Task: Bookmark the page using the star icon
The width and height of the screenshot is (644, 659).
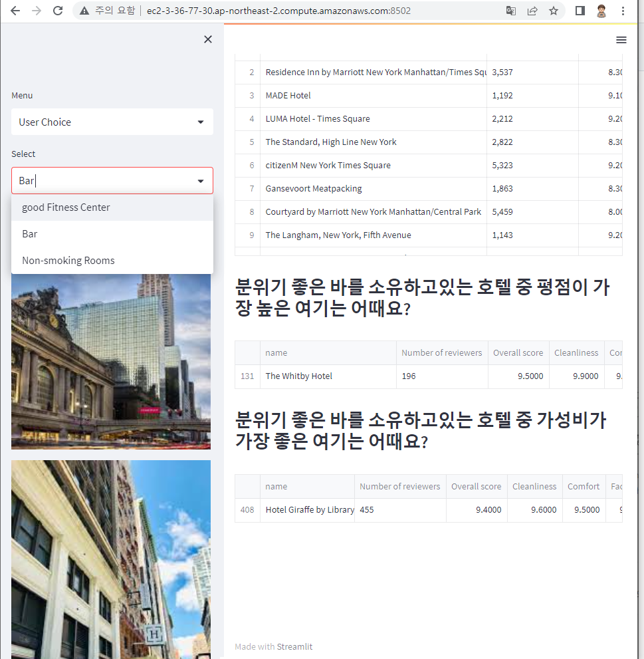Action: pyautogui.click(x=554, y=11)
